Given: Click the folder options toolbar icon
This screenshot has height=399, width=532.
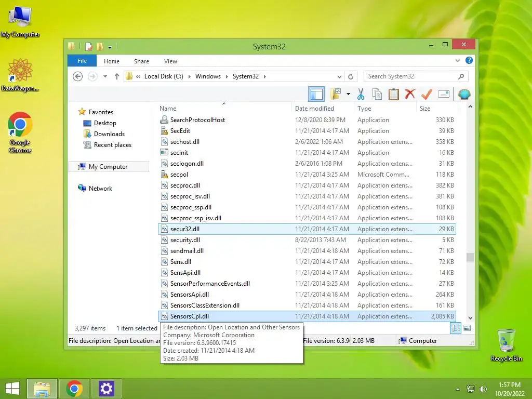Looking at the screenshot, I should click(x=336, y=94).
